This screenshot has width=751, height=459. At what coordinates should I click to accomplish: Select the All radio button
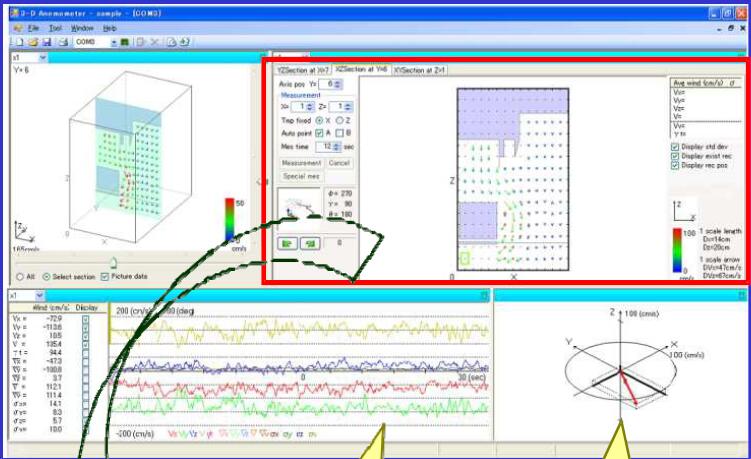click(x=18, y=277)
